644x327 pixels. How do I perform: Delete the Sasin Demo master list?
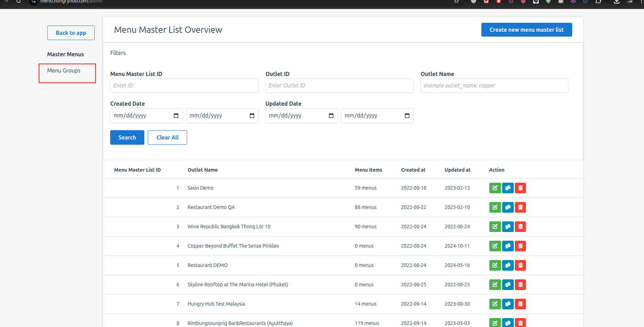520,188
